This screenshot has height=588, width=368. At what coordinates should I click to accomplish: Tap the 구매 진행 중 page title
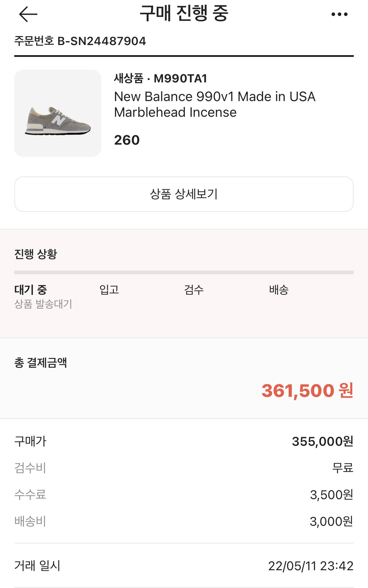click(x=184, y=14)
